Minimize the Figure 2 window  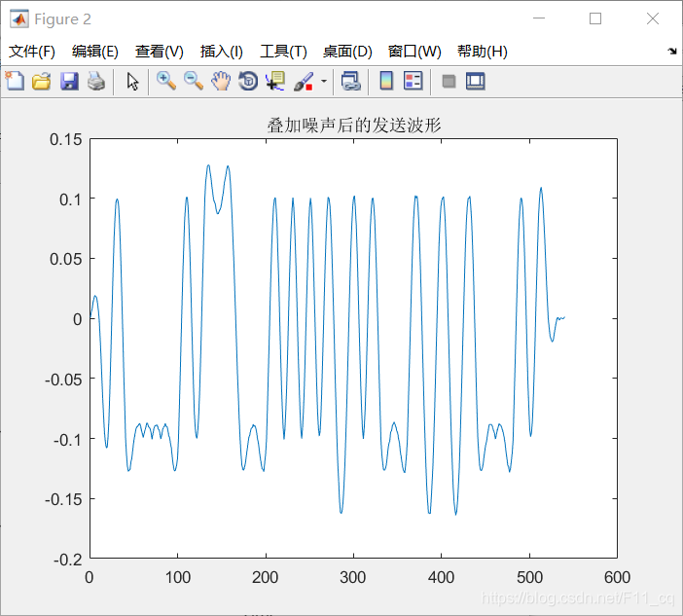click(539, 18)
